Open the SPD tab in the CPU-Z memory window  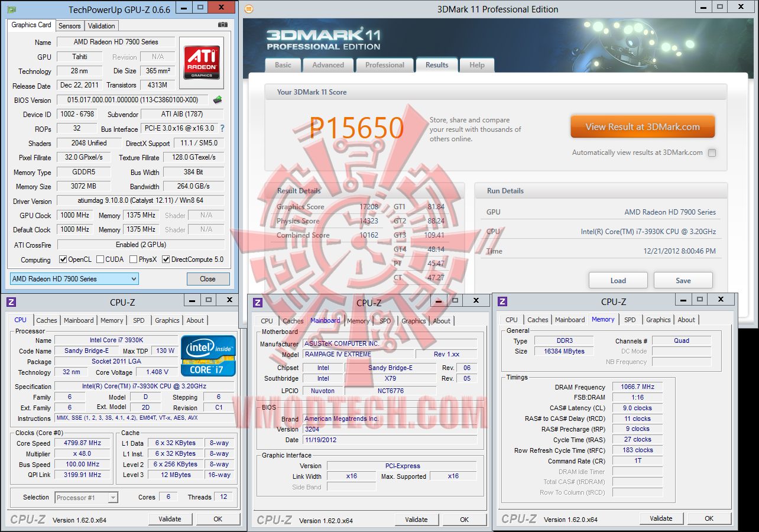630,320
